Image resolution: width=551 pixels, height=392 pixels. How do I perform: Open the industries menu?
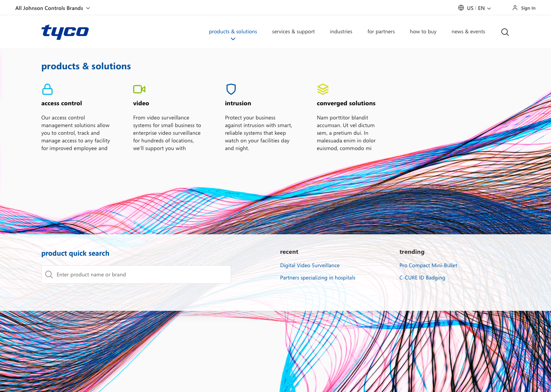pos(341,31)
